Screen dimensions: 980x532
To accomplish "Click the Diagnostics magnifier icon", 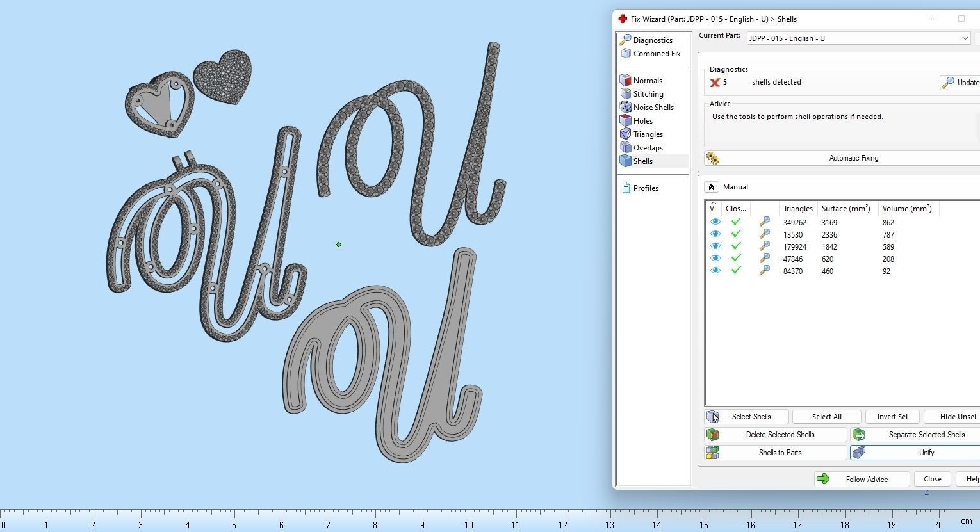I will click(x=626, y=40).
